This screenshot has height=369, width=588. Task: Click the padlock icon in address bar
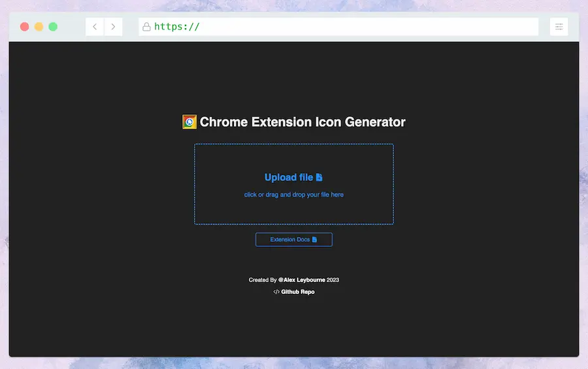(x=146, y=27)
